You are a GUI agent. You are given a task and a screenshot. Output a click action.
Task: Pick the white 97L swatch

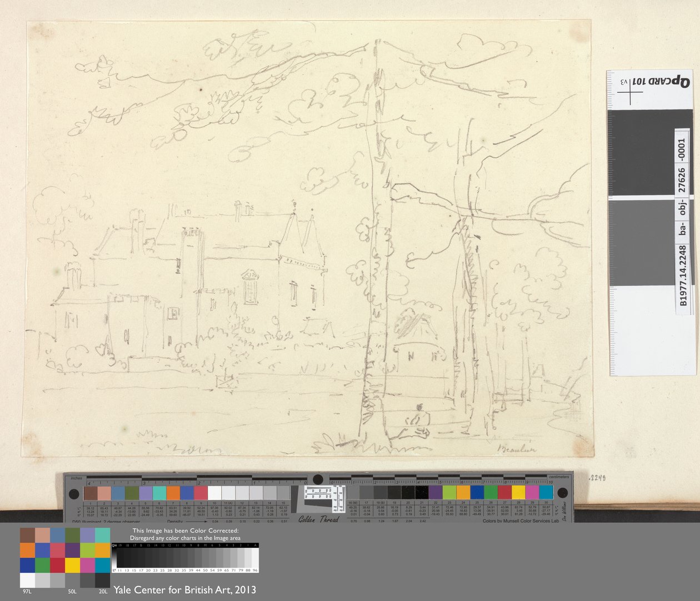tap(28, 580)
